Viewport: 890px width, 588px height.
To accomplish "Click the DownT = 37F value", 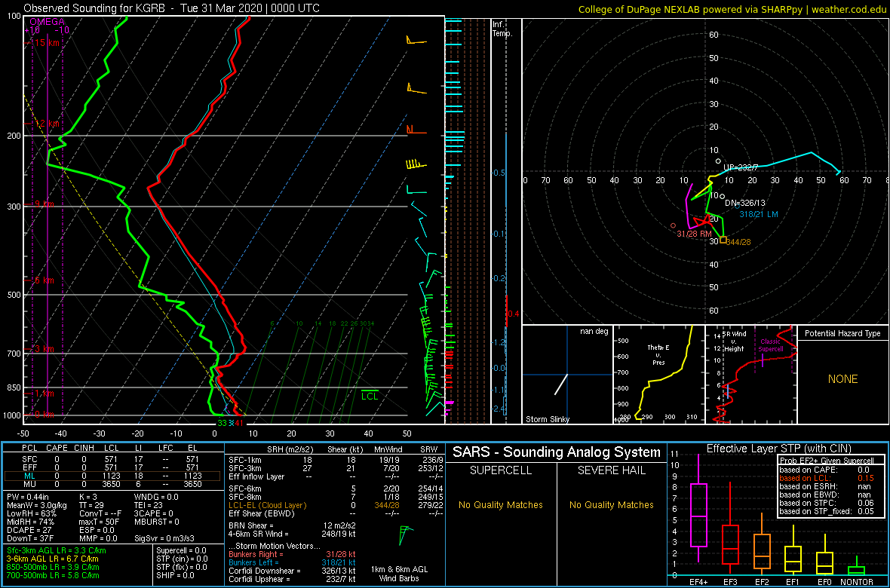I will click(x=31, y=537).
